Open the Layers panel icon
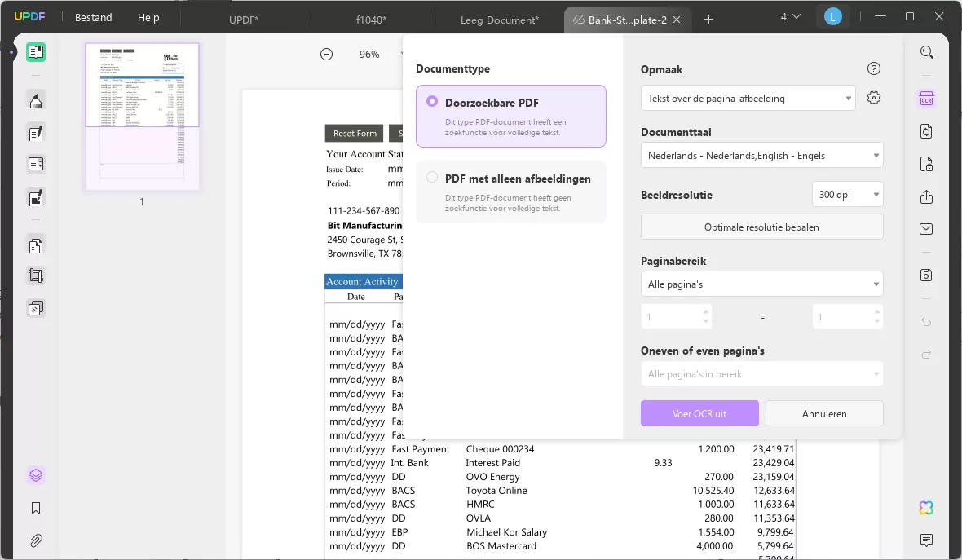The height and width of the screenshot is (560, 962). (x=36, y=475)
